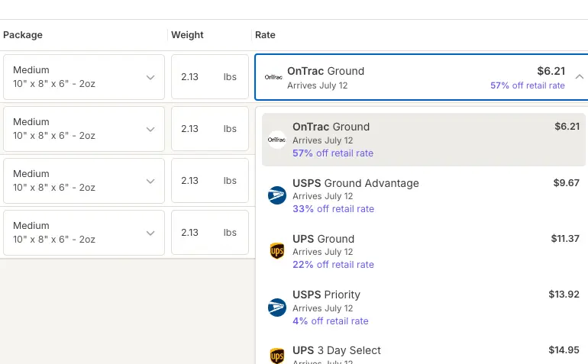
Task: Select the OnTrac Ground $6.21 option in list
Action: [423, 140]
